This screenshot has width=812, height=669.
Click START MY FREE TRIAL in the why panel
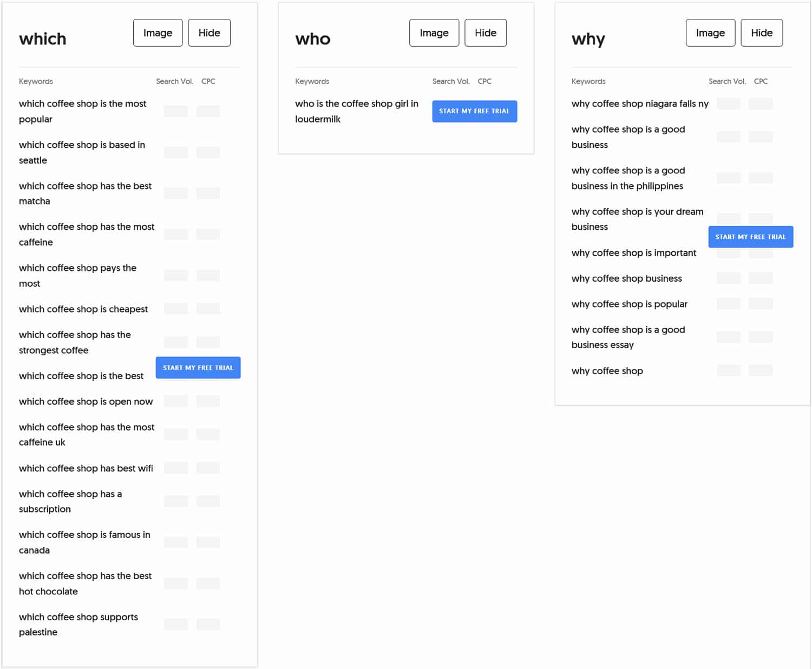click(750, 236)
